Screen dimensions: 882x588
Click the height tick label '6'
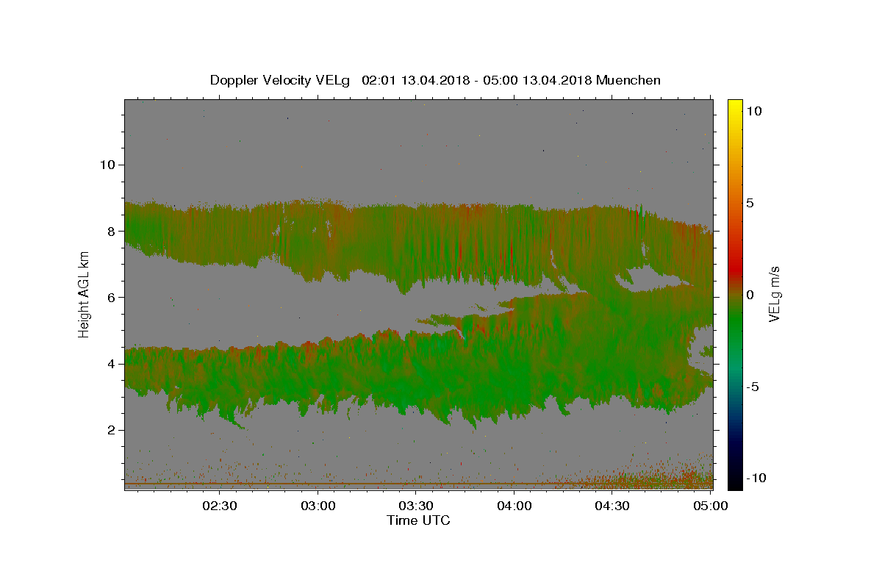[110, 297]
